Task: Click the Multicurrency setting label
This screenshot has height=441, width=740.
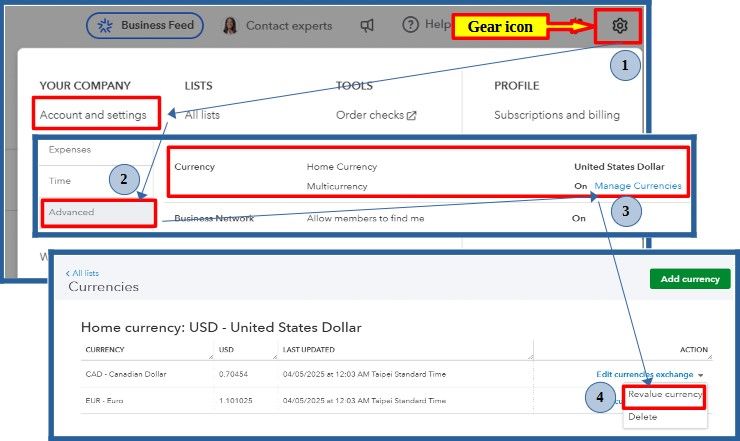Action: click(337, 186)
